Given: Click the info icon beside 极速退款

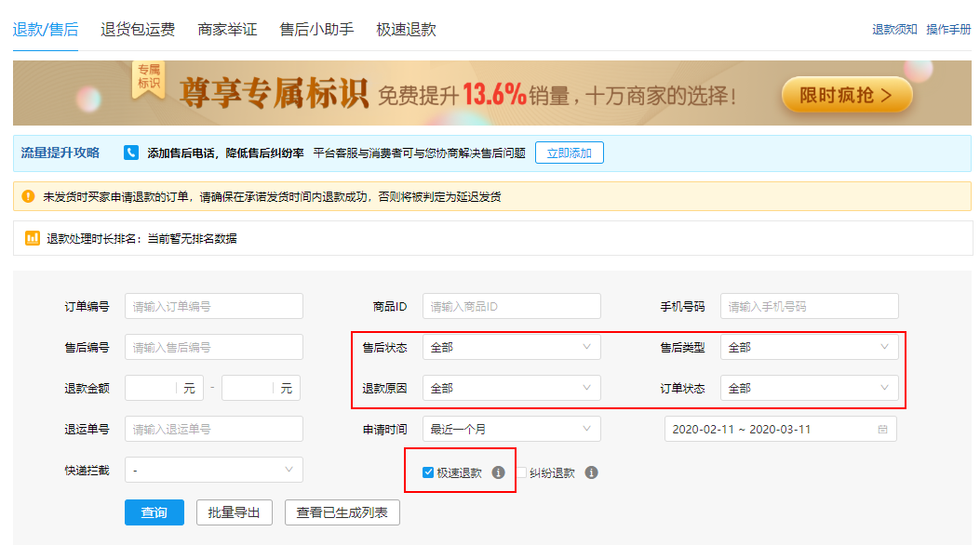Looking at the screenshot, I should 498,472.
